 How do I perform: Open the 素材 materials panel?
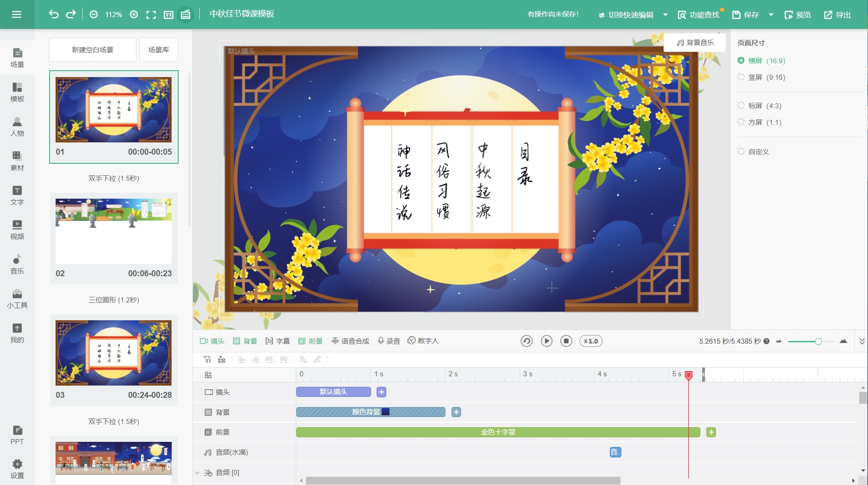pos(17,161)
